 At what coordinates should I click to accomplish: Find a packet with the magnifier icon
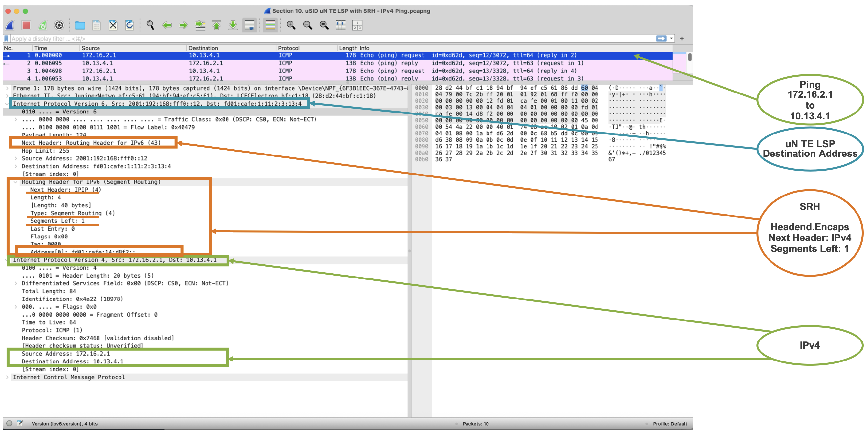pos(150,25)
